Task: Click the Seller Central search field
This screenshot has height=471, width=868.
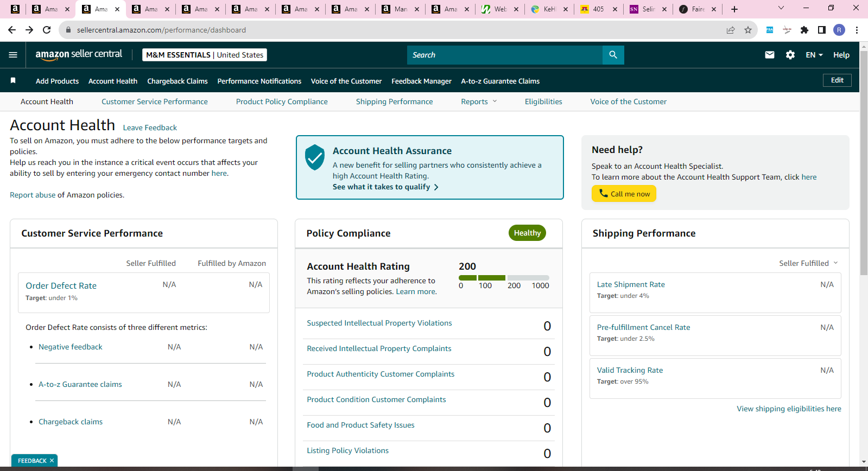Action: [504, 55]
